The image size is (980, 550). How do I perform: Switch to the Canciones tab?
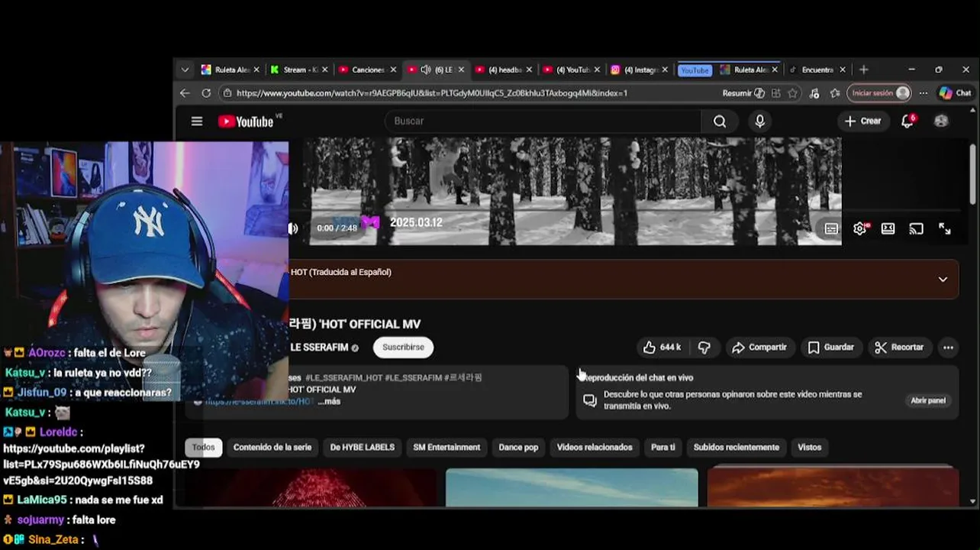(366, 70)
